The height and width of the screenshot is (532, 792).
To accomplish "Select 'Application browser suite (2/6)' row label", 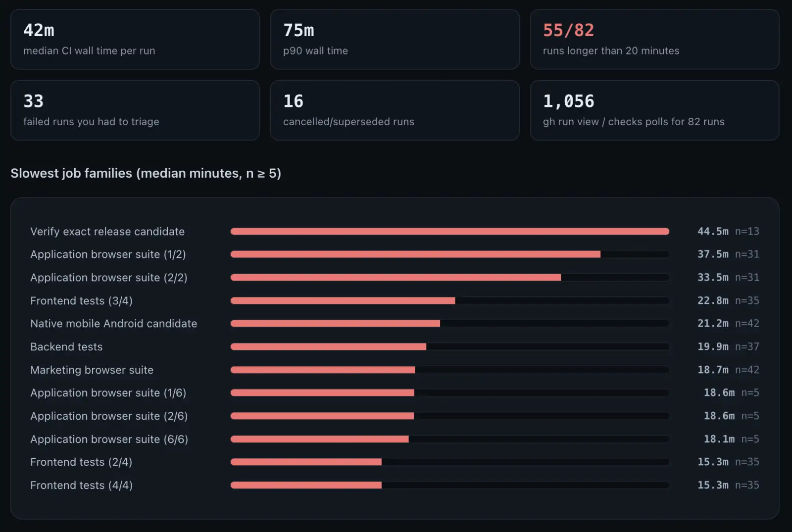I will [109, 416].
